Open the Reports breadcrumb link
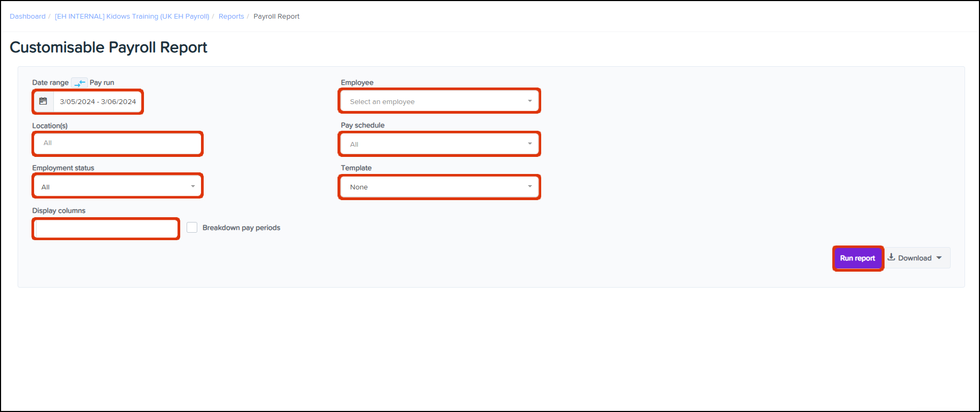 tap(231, 17)
